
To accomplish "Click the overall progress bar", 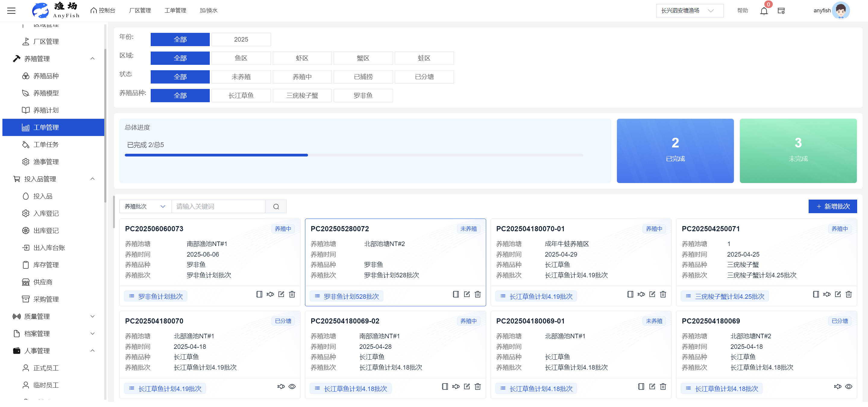I will [354, 155].
